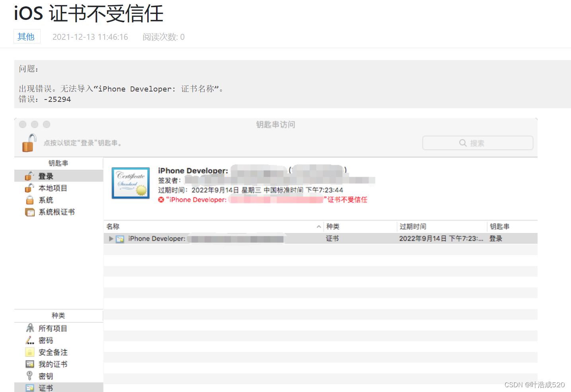This screenshot has height=392, width=571.
Task: Select the 登录 keychain icon
Action: tap(29, 176)
